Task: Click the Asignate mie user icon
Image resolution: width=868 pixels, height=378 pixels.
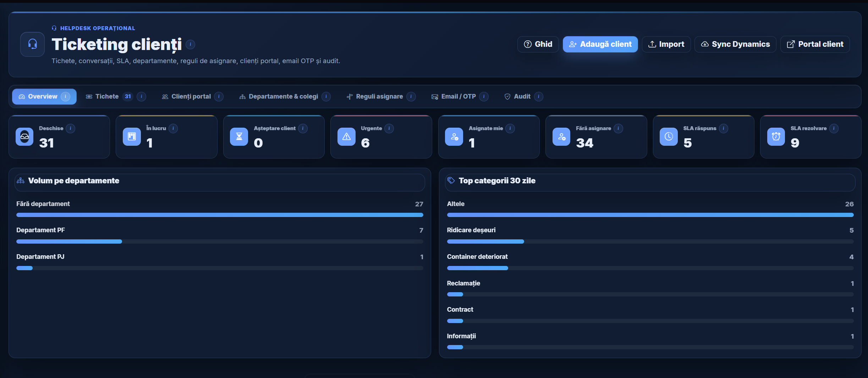Action: click(454, 137)
